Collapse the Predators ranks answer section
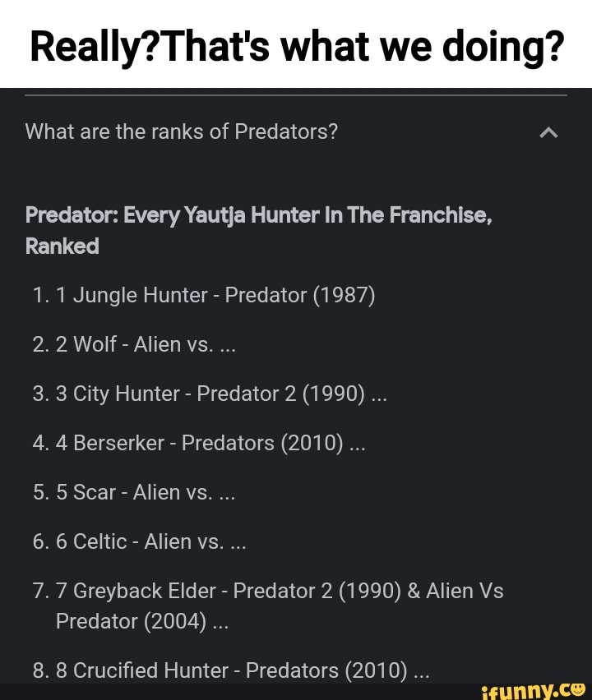This screenshot has height=700, width=592. click(548, 131)
